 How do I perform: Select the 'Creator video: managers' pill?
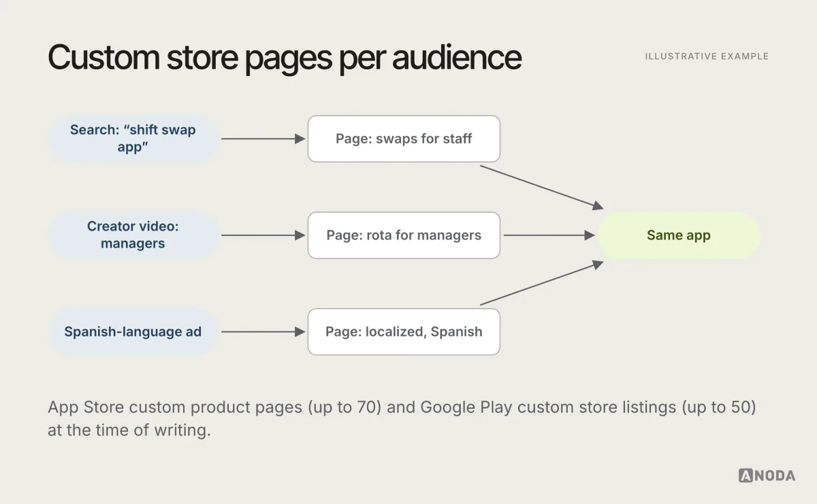133,235
